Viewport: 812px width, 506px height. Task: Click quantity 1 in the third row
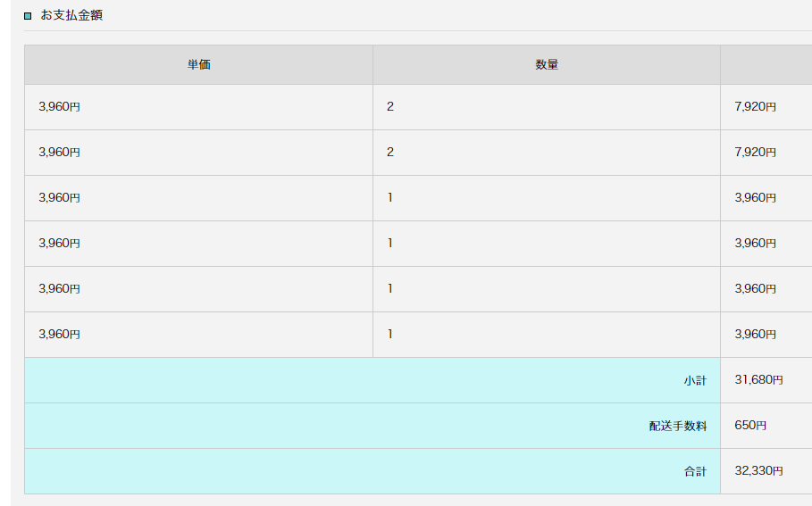(390, 197)
